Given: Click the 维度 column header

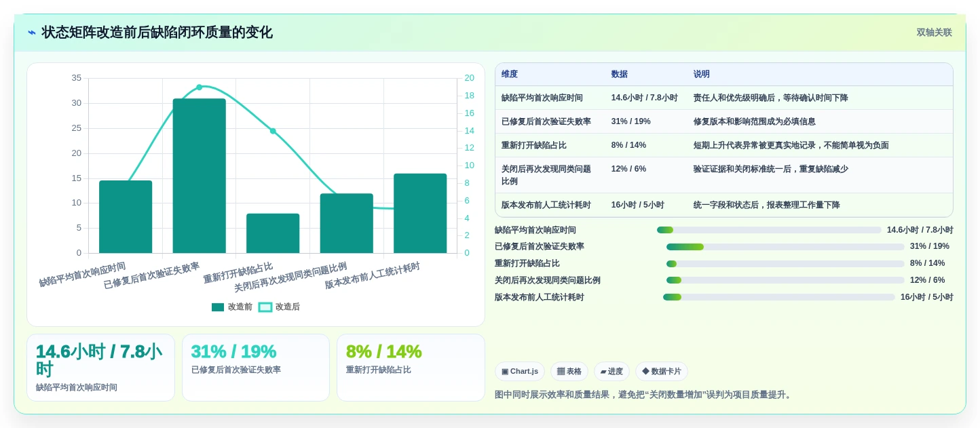Looking at the screenshot, I should click(510, 75).
